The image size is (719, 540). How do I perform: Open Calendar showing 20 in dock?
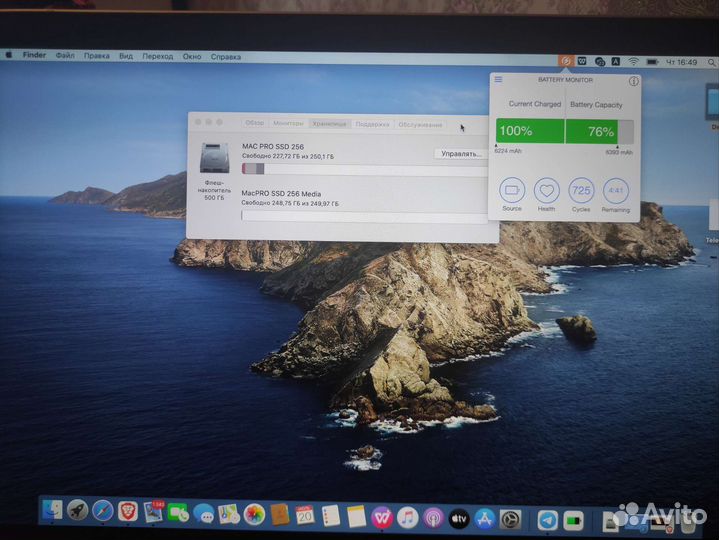(x=304, y=515)
